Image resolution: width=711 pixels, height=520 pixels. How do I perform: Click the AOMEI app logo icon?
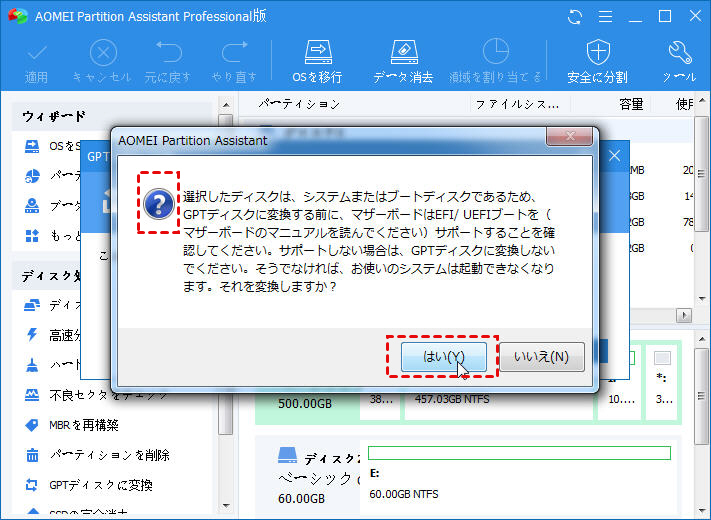18,16
